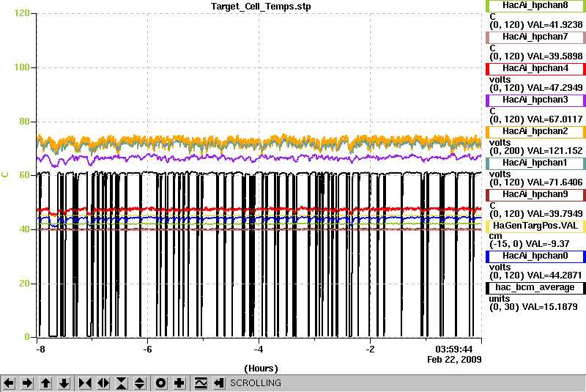586x392 pixels.
Task: Click the VAL=71.6406 readout text
Action: click(x=555, y=182)
